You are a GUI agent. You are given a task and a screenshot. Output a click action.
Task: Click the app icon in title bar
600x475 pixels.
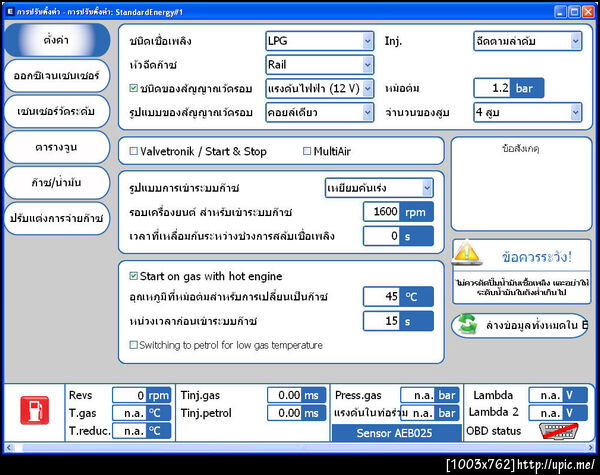10,12
